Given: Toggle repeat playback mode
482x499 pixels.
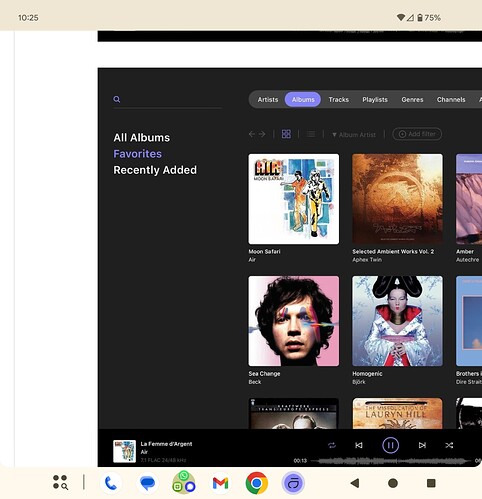Looking at the screenshot, I should pyautogui.click(x=332, y=445).
